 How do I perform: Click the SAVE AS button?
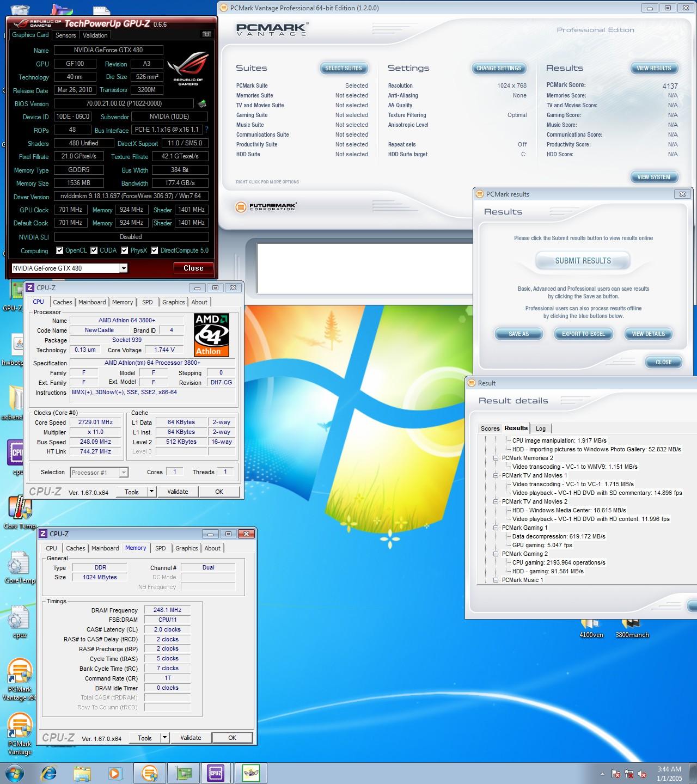[518, 334]
